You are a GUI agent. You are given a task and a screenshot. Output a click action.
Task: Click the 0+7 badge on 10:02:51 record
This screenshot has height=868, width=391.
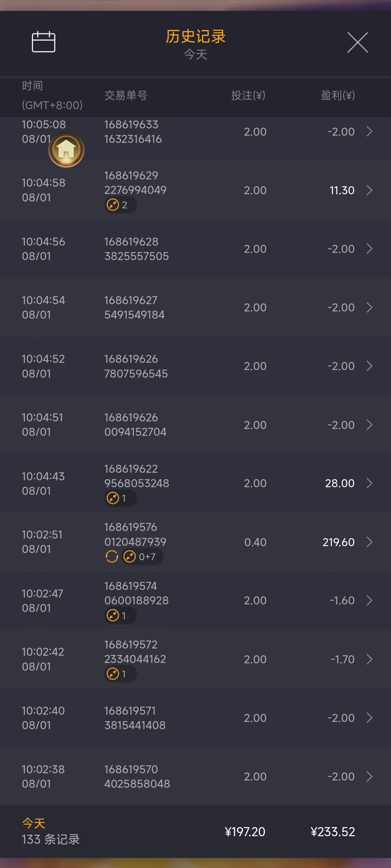click(x=142, y=557)
